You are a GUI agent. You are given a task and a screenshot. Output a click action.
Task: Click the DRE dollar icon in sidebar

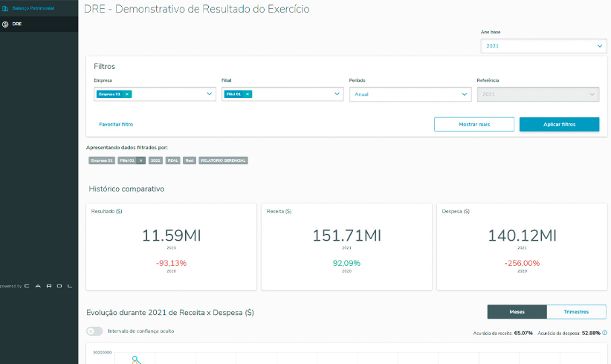coord(5,24)
